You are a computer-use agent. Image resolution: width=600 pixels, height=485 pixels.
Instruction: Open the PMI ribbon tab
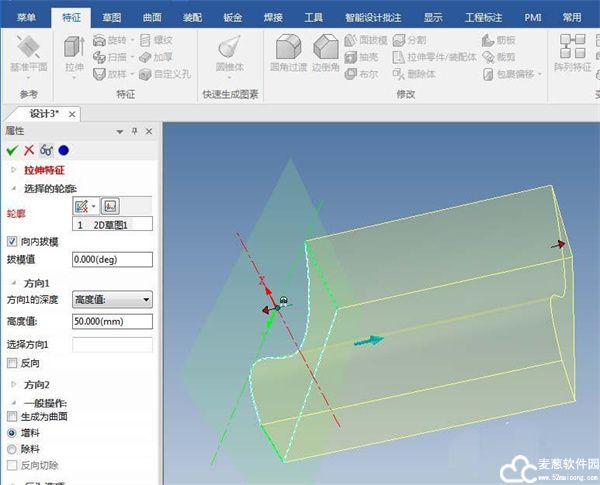pos(533,18)
